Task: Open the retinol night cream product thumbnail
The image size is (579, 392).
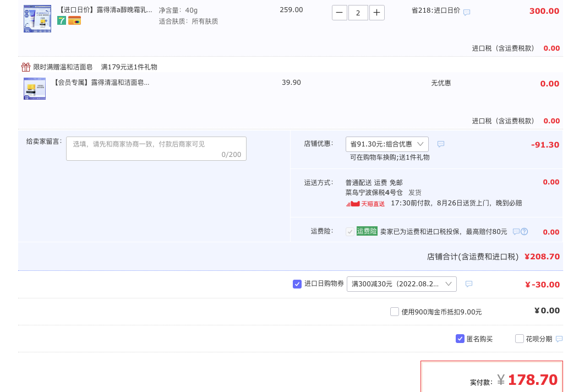Action: (37, 19)
